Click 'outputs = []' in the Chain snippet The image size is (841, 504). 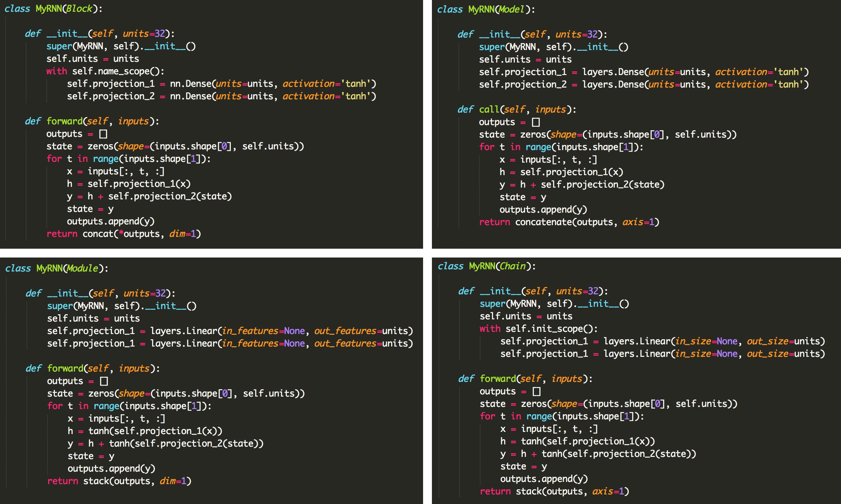(x=510, y=391)
